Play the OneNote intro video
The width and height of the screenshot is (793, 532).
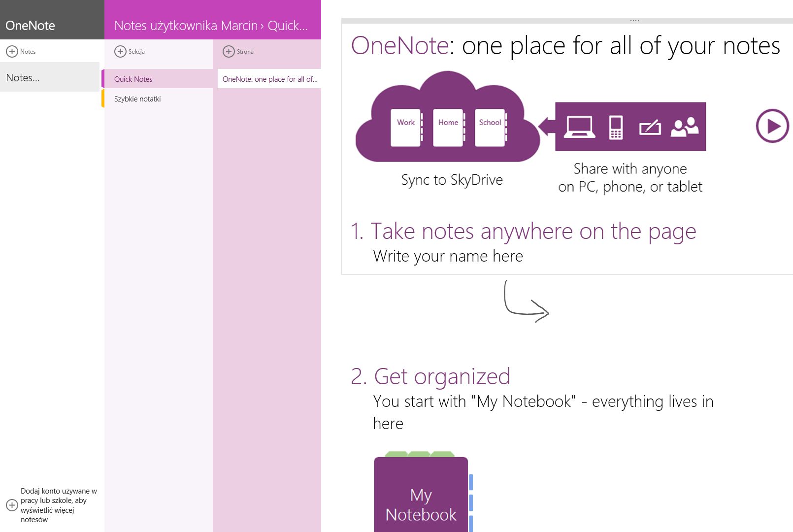click(x=772, y=126)
